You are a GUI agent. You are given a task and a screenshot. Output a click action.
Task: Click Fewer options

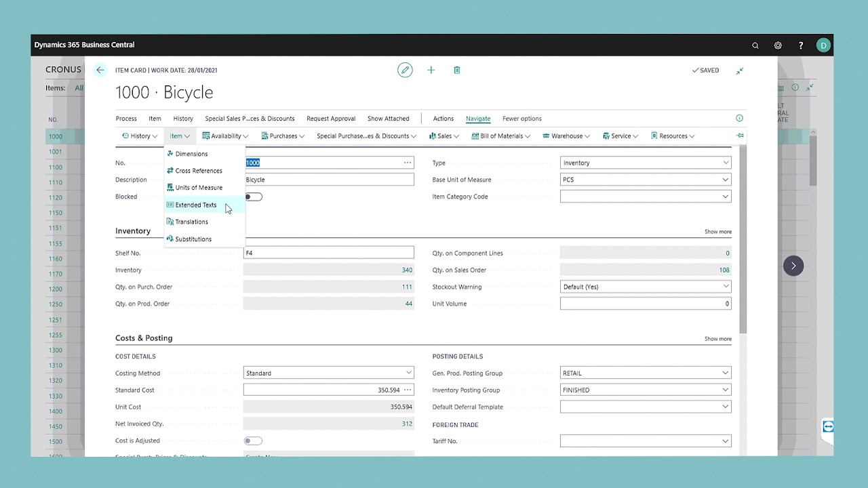tap(522, 119)
